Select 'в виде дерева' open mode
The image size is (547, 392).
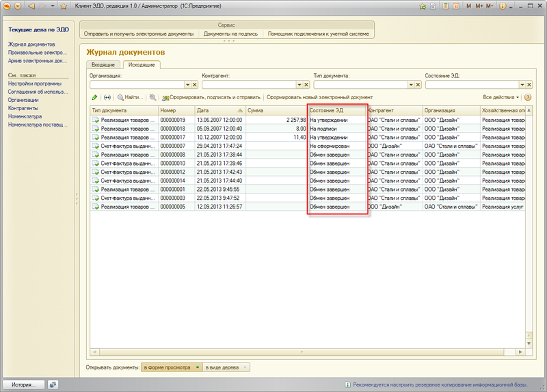tap(226, 367)
